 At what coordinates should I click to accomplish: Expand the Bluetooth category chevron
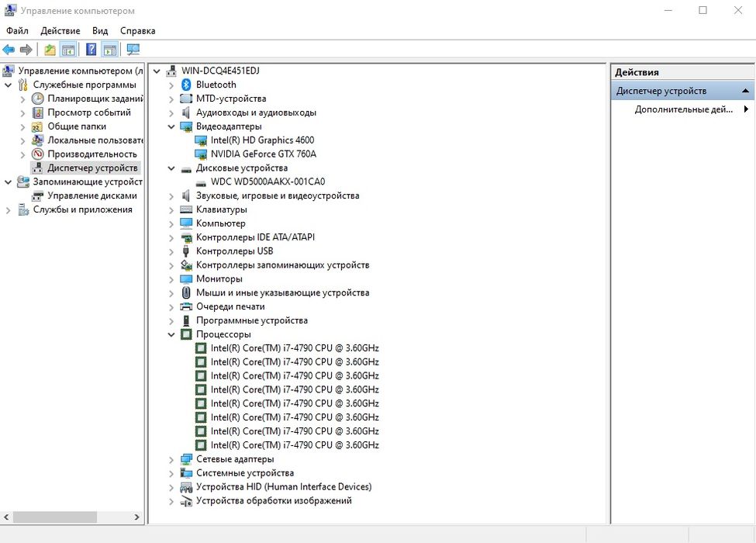171,85
